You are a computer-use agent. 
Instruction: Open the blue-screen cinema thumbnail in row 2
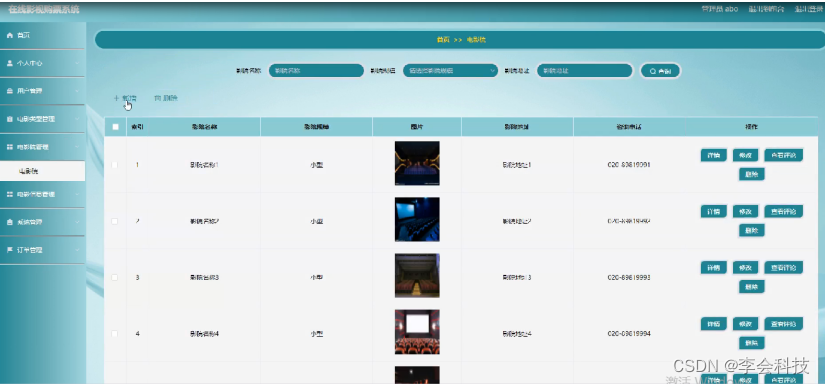click(x=417, y=219)
